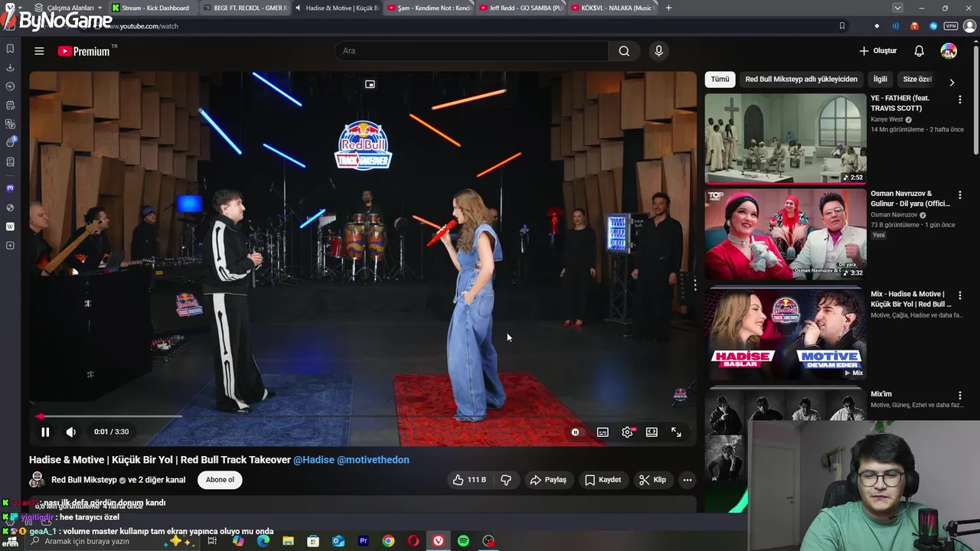Select the Tümü filter chip
The image size is (980, 551).
point(720,80)
